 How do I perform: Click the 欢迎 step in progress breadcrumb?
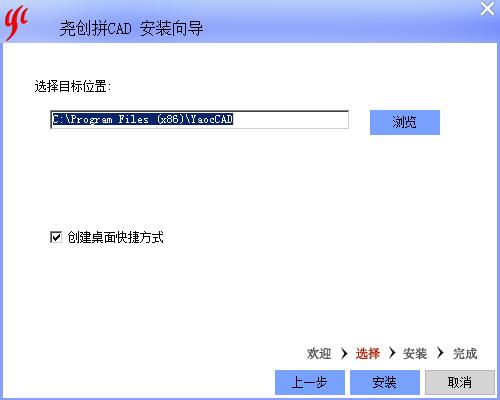click(319, 353)
